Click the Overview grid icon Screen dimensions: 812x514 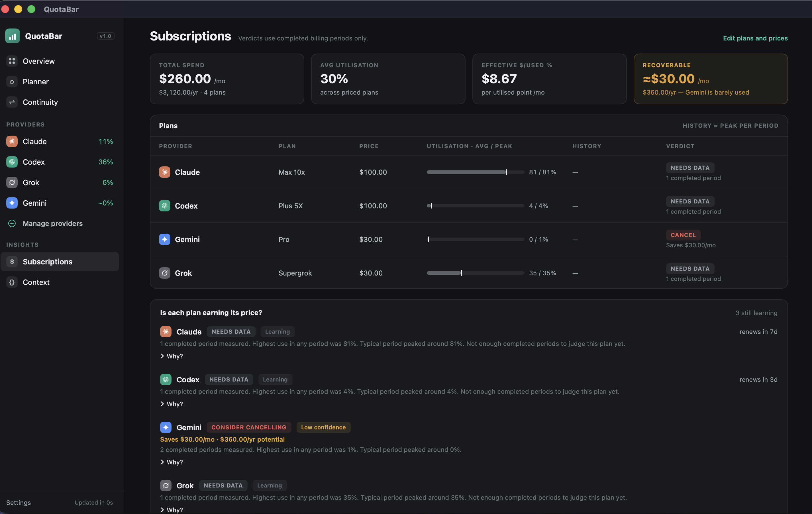pos(12,61)
